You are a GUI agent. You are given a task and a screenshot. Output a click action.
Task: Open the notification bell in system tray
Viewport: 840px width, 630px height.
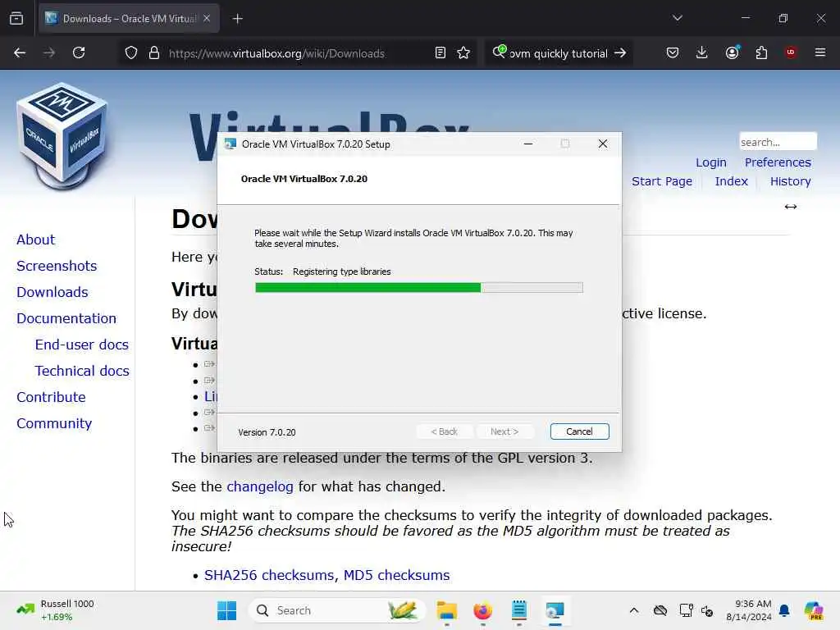click(784, 610)
